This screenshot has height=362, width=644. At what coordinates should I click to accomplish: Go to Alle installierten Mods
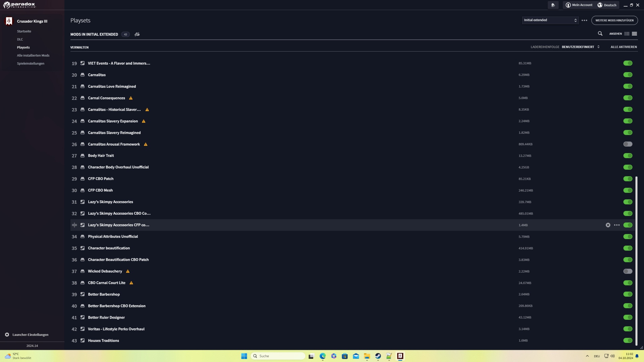click(33, 55)
